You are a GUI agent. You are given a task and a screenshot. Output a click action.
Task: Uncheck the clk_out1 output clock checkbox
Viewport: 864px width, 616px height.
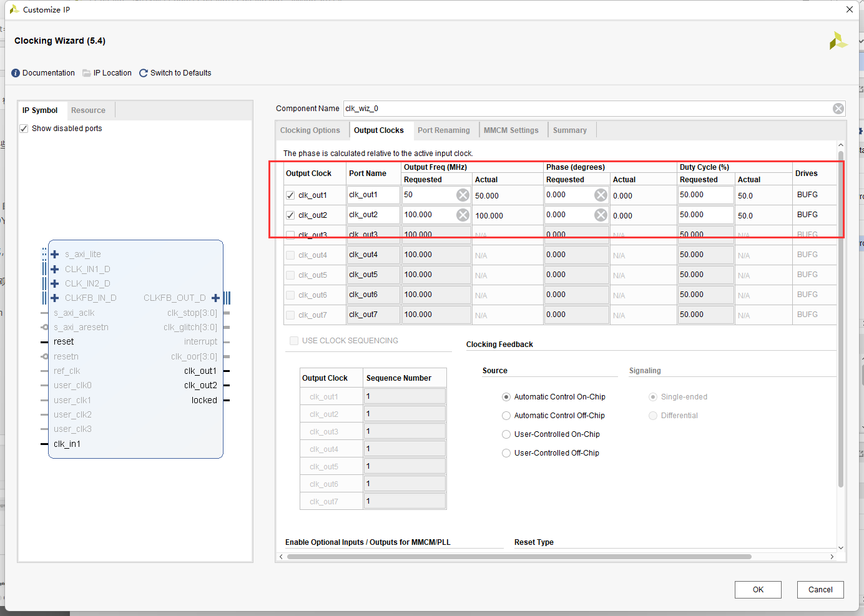pos(290,195)
